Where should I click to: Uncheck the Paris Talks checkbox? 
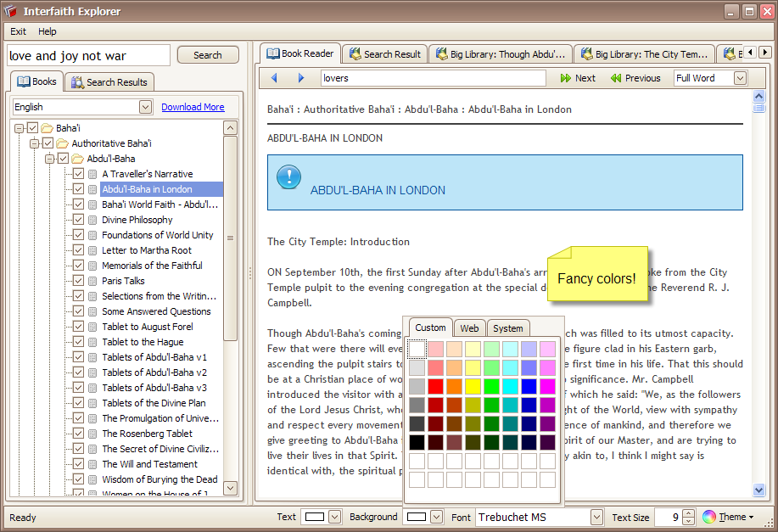pyautogui.click(x=78, y=281)
